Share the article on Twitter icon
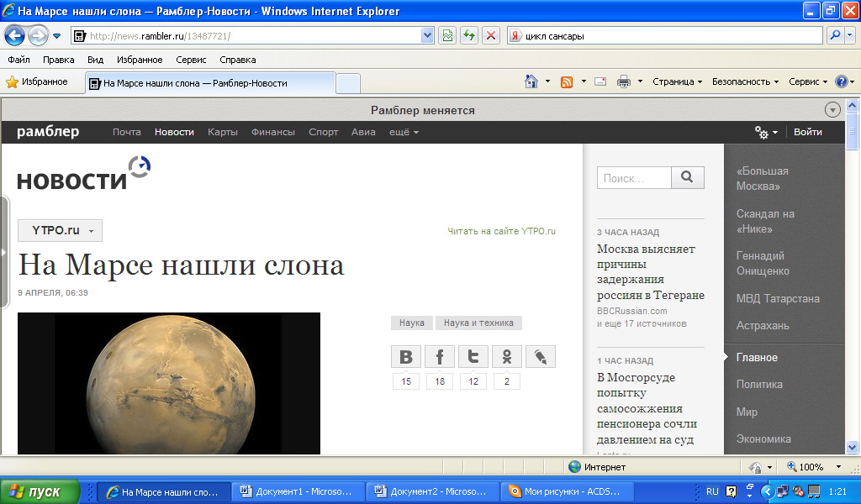Screen dimensions: 861x504 [473, 356]
